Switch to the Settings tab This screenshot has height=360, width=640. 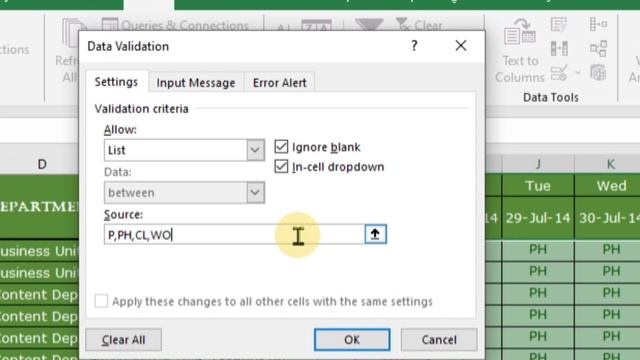tap(116, 82)
